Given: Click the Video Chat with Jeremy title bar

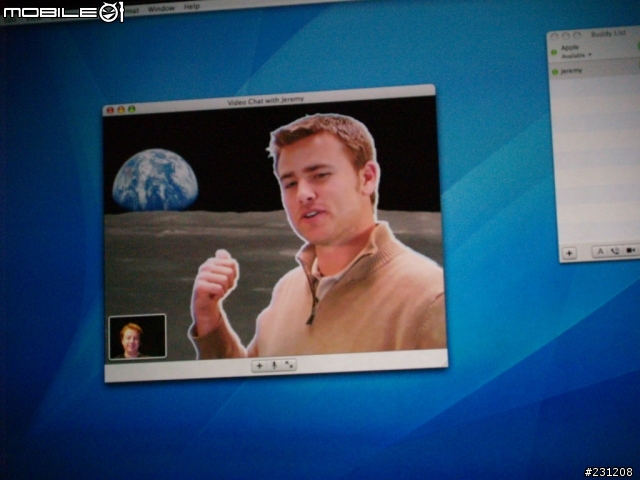Looking at the screenshot, I should pos(269,100).
